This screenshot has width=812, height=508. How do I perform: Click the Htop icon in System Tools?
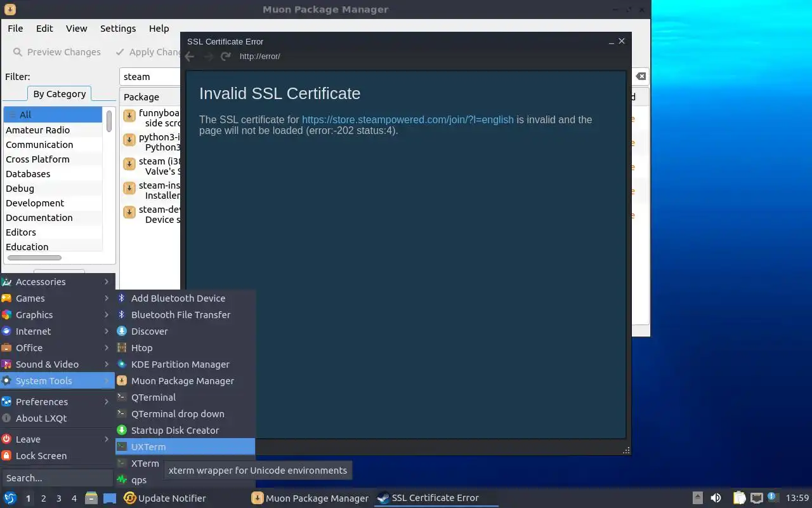pyautogui.click(x=122, y=347)
